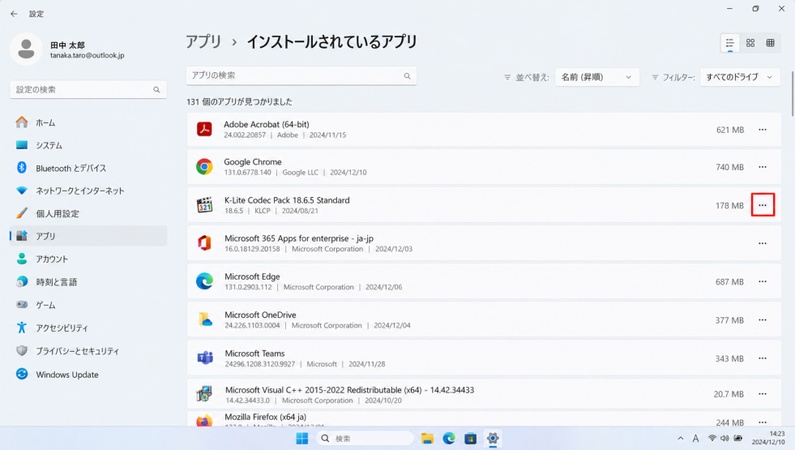The image size is (795, 450).
Task: Click the 740 MB size value
Action: (730, 167)
